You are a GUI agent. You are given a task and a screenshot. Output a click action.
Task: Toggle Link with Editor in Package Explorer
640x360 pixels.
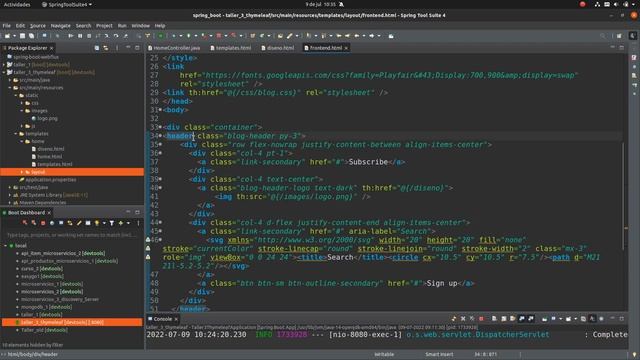pyautogui.click(x=106, y=48)
